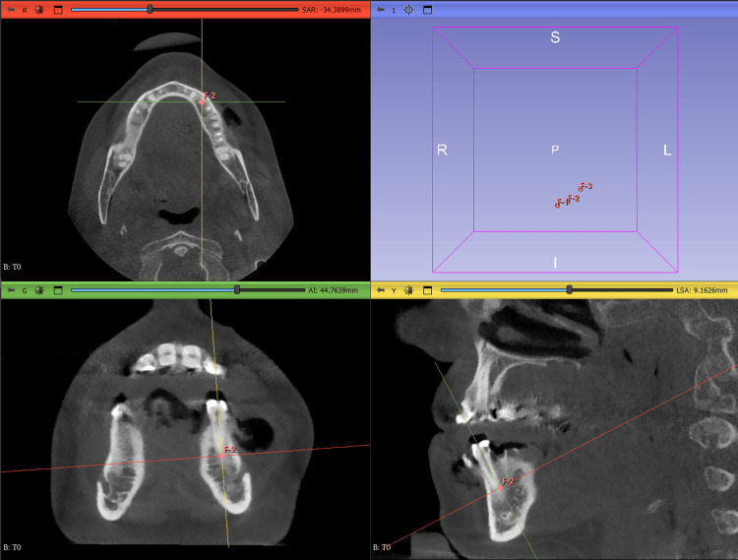Viewport: 738px width, 560px height.
Task: Open the 3D view pin menu
Action: pyautogui.click(x=381, y=10)
